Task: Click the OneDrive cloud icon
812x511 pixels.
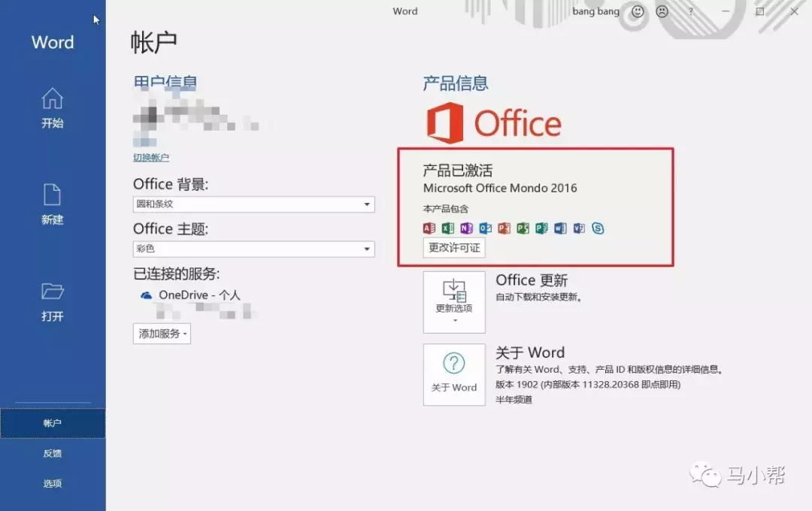Action: coord(147,295)
